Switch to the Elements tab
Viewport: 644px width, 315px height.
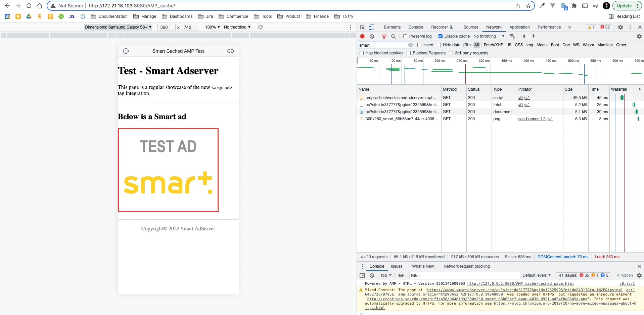click(392, 27)
